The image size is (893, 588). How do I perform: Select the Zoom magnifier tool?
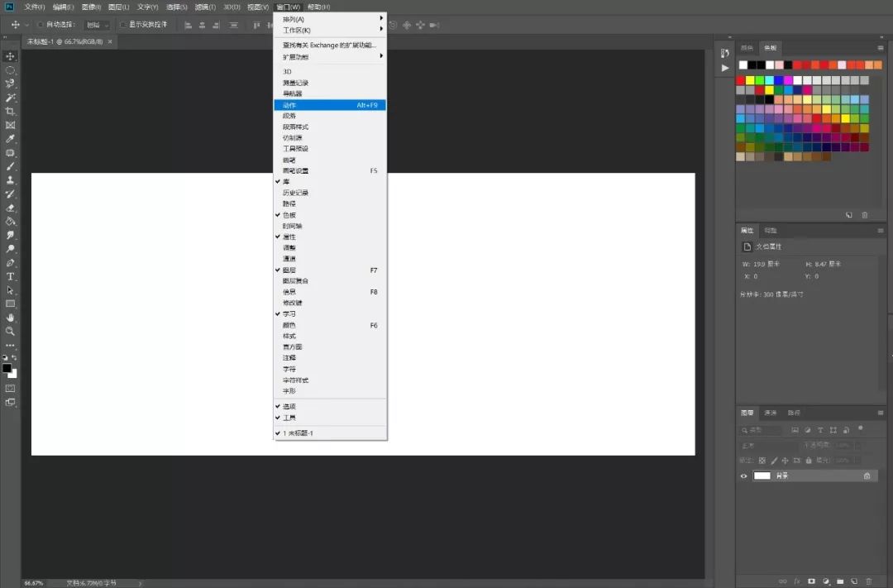(x=11, y=331)
